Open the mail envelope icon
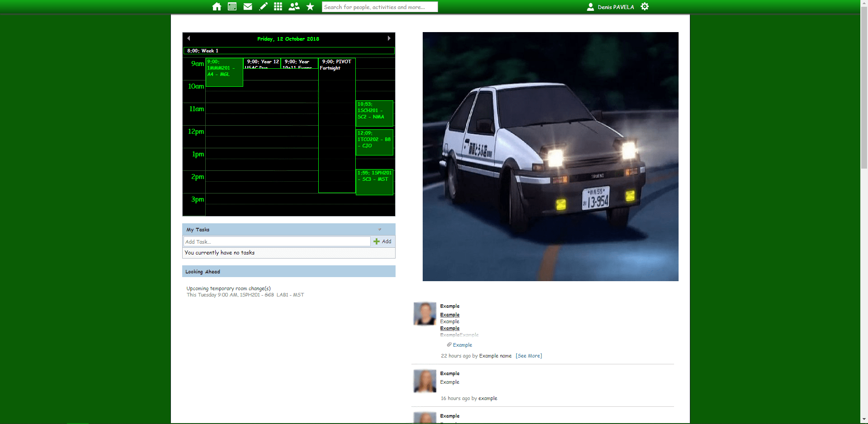Image resolution: width=868 pixels, height=424 pixels. (248, 7)
